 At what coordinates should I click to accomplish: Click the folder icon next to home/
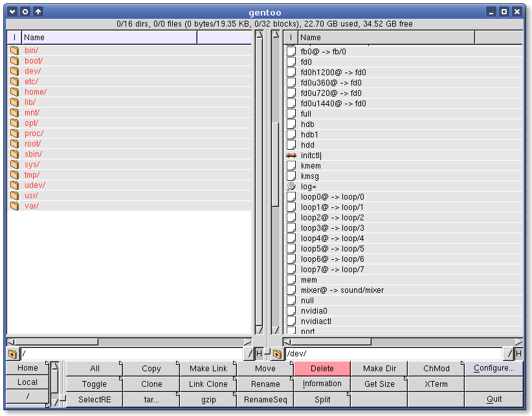click(14, 92)
